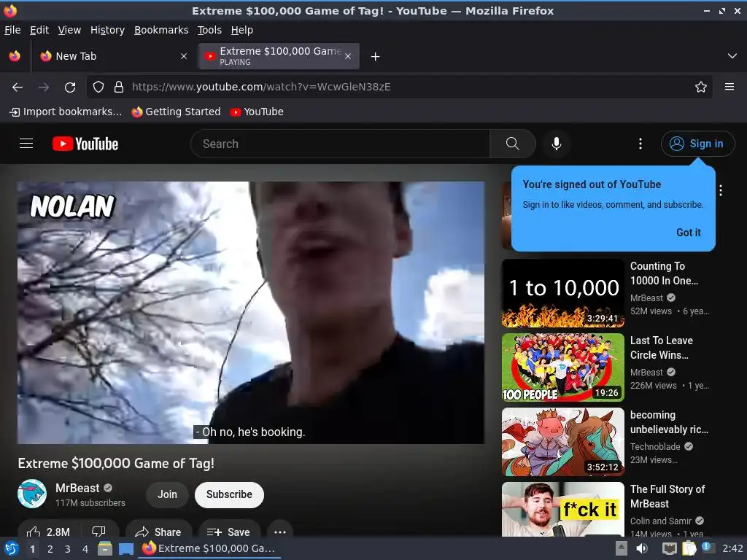Go to YouTube home via the logo
The height and width of the screenshot is (560, 747).
click(85, 144)
